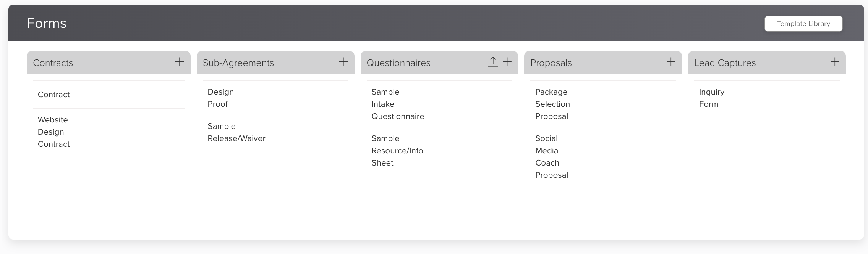Create a new proposal via plus icon

tap(670, 62)
